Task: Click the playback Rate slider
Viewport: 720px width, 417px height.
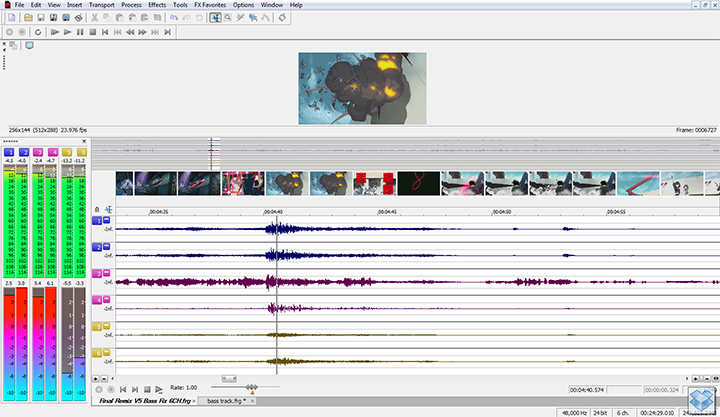Action: click(252, 388)
